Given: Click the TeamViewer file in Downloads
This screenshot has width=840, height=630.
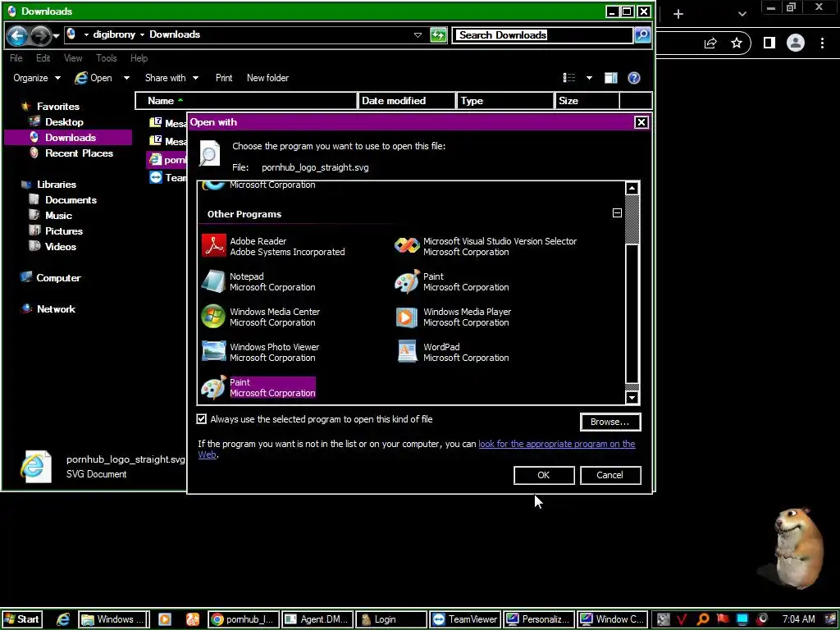Looking at the screenshot, I should pos(167,177).
